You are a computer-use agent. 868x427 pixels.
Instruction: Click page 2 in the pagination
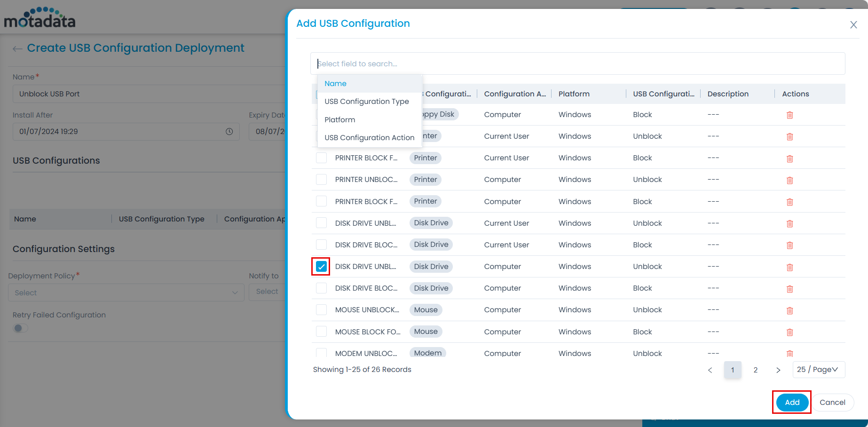(756, 370)
